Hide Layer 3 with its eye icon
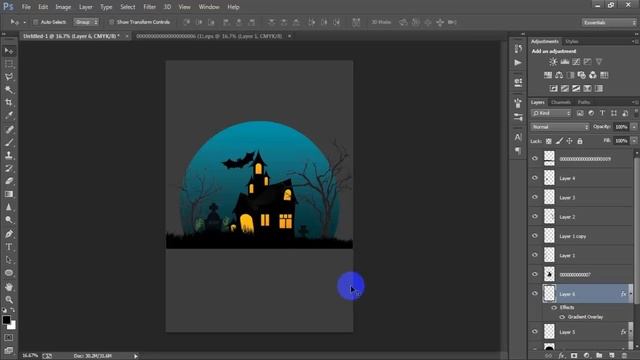 click(535, 197)
